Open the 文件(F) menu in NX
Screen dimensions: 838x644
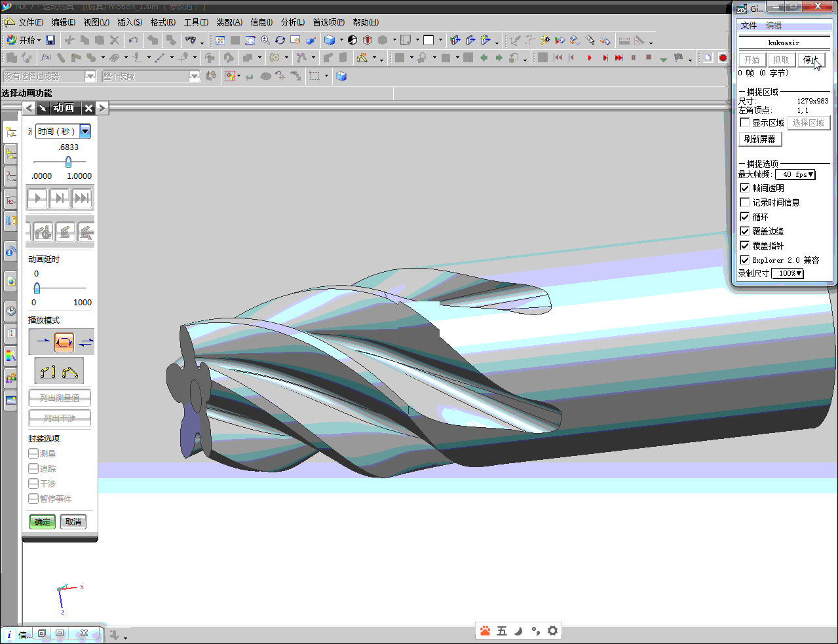coord(31,22)
